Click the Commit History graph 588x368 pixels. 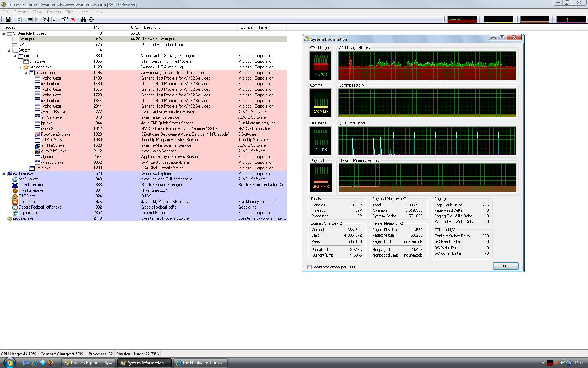(x=427, y=103)
